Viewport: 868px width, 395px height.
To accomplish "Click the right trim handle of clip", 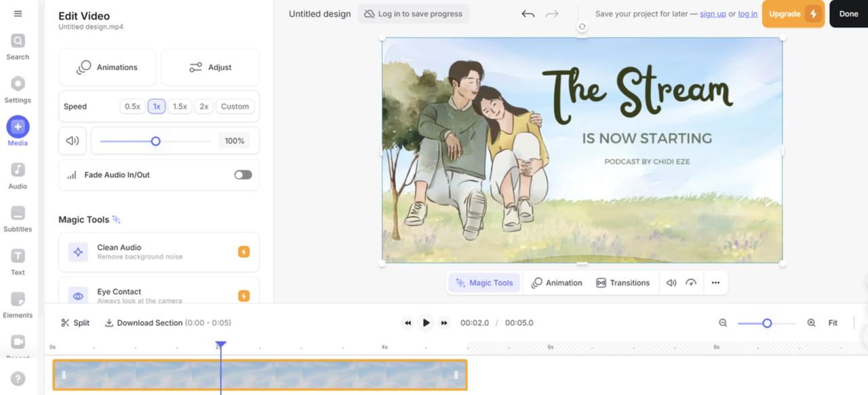I will (x=456, y=375).
